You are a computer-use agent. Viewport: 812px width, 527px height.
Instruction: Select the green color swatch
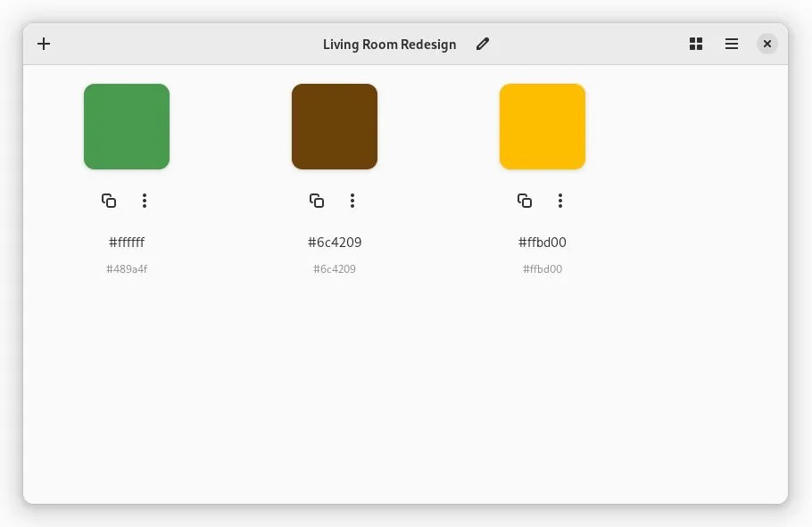tap(126, 126)
